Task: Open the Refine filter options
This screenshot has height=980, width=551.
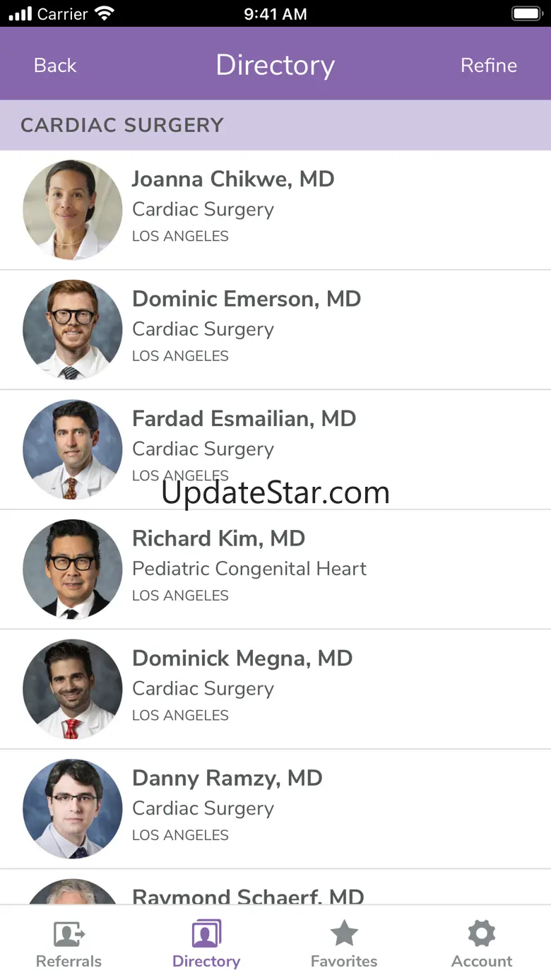Action: (x=488, y=65)
